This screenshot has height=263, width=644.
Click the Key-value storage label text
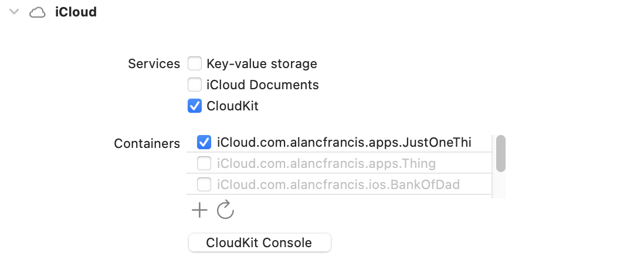click(262, 63)
